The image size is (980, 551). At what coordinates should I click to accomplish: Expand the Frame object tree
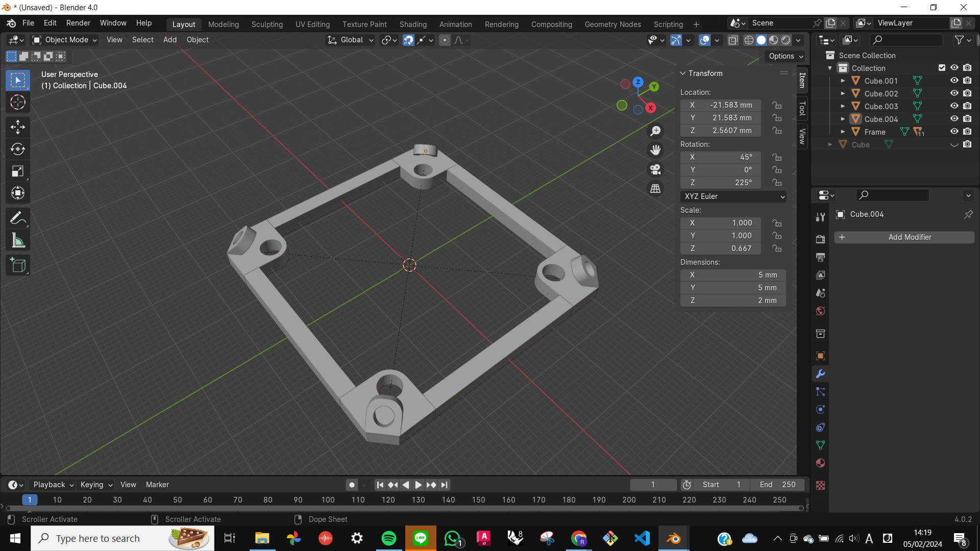(843, 132)
